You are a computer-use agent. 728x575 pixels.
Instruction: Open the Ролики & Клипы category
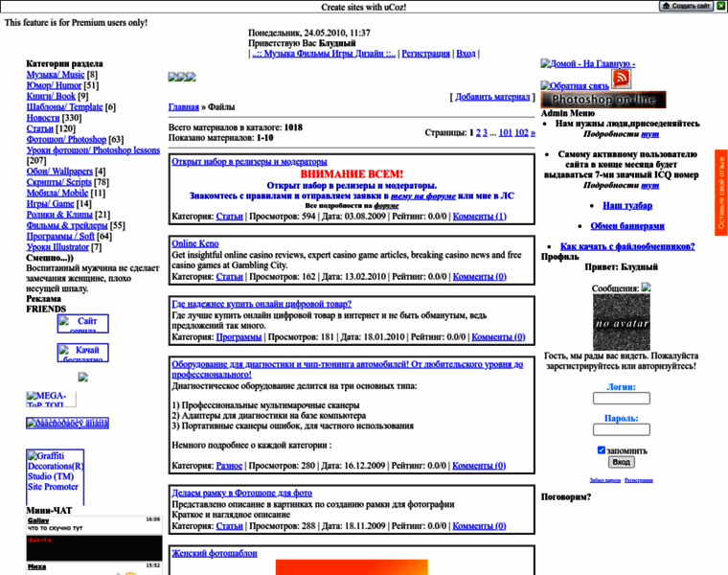[x=59, y=214]
